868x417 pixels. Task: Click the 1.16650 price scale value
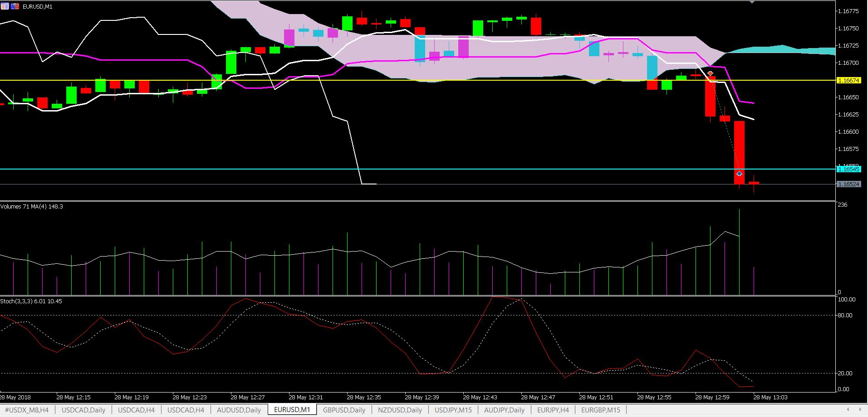pos(848,97)
